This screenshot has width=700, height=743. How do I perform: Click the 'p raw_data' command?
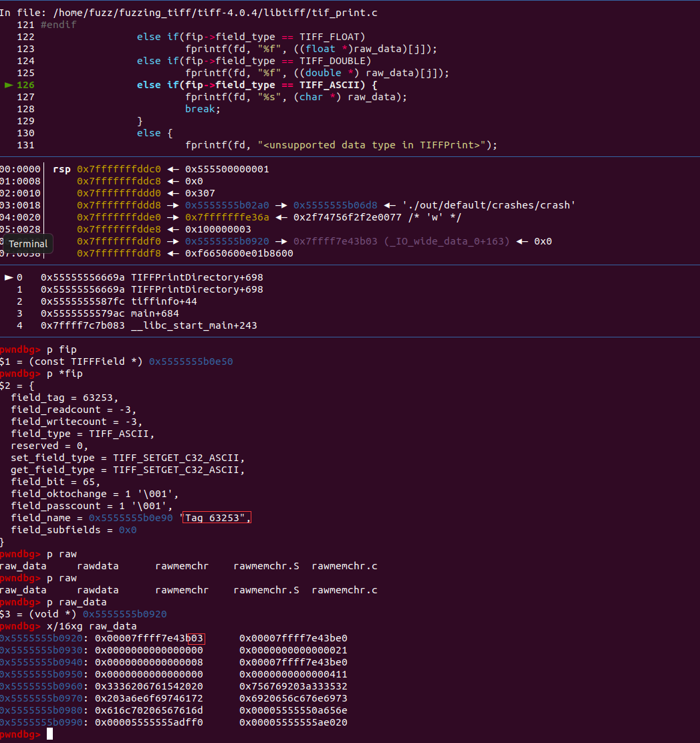[76, 602]
